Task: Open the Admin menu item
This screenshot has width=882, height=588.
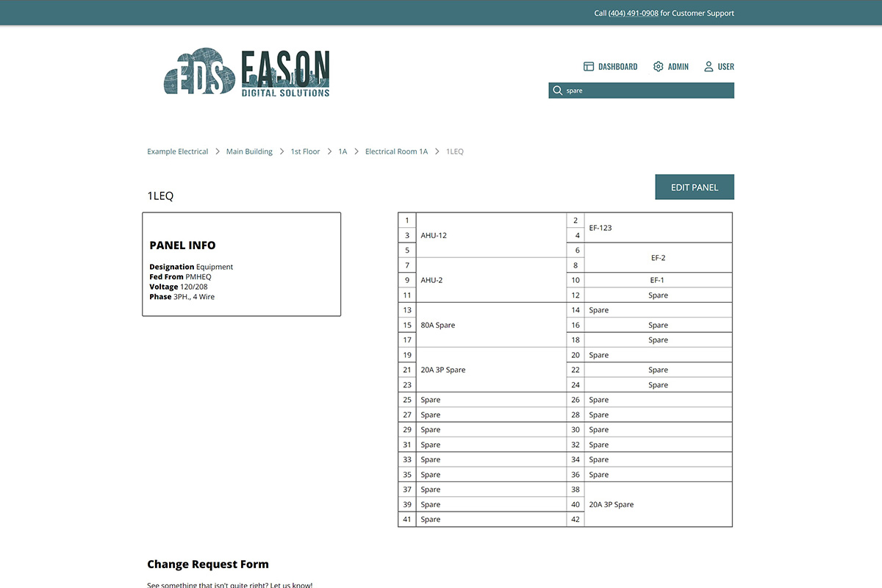Action: click(678, 67)
